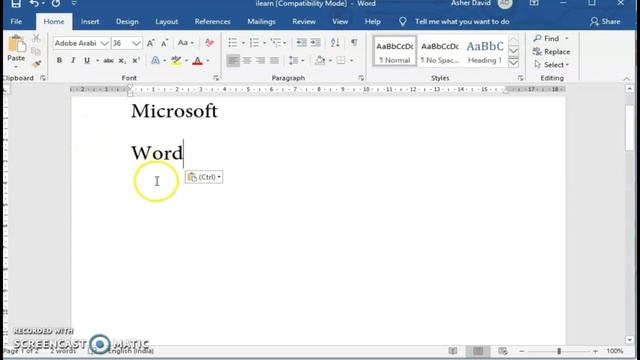Viewport: 640px width, 360px height.
Task: Open the Ribbon Display Options icon
Action: (534, 3)
